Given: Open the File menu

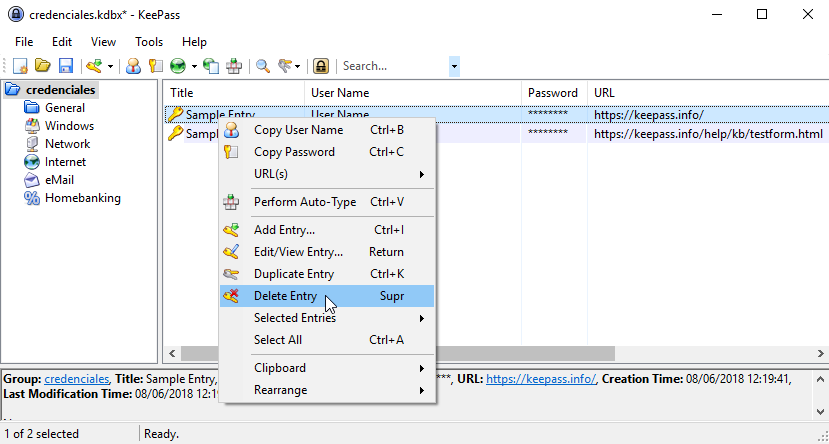Looking at the screenshot, I should (24, 42).
